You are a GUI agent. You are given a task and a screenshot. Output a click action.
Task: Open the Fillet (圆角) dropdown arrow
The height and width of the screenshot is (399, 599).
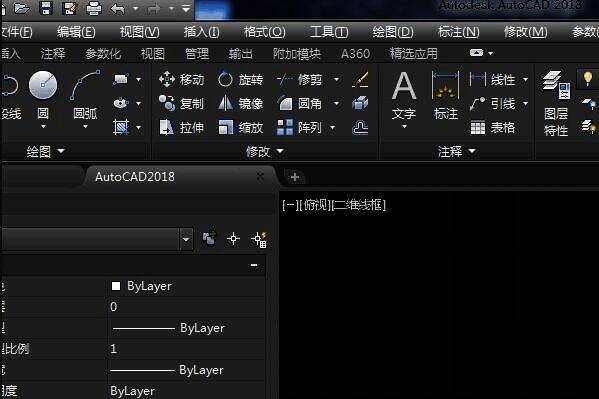click(x=337, y=103)
